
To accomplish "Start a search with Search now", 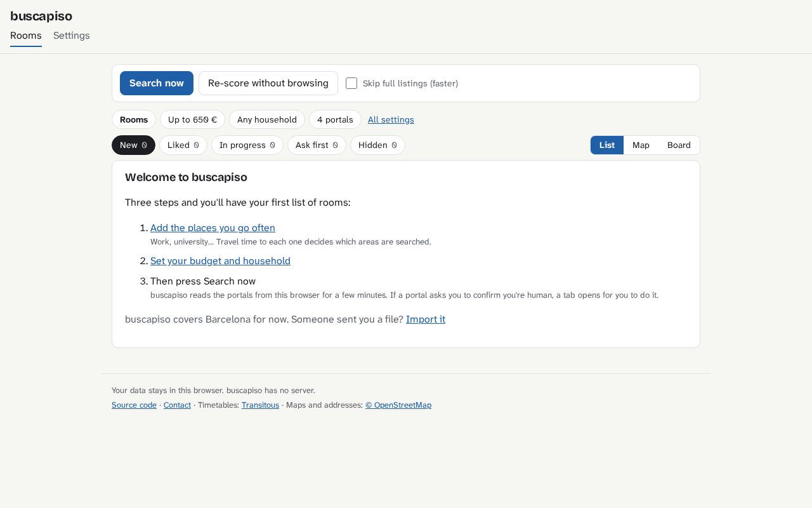I will coord(157,83).
